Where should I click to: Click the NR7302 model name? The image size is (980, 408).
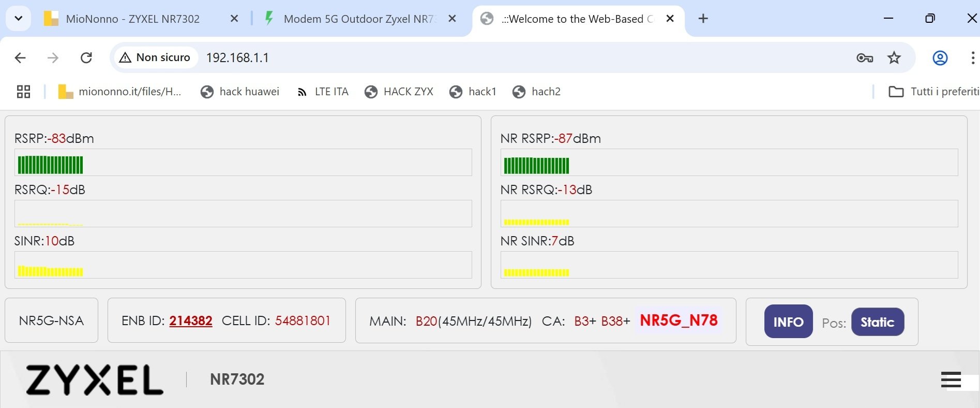coord(237,380)
